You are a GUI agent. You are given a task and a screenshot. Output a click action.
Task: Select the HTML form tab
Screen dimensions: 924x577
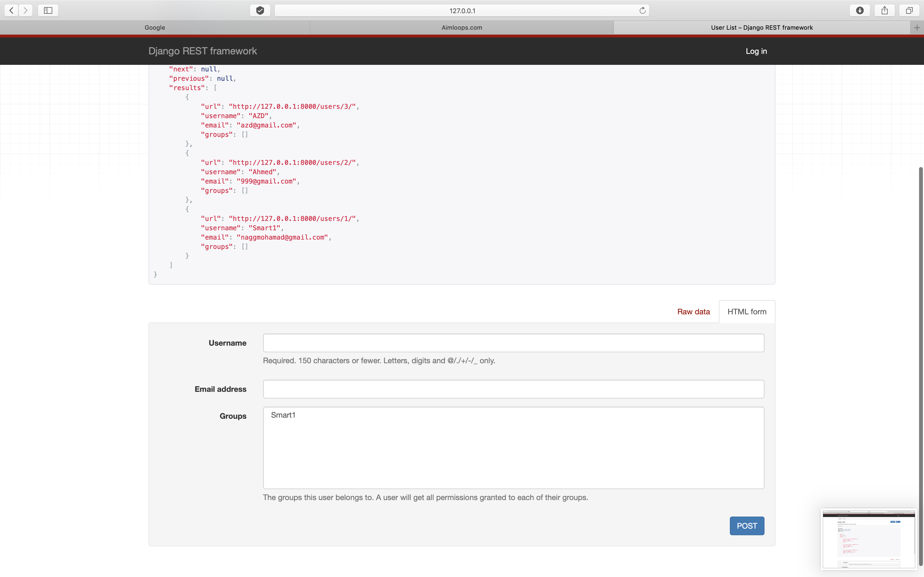pyautogui.click(x=747, y=312)
